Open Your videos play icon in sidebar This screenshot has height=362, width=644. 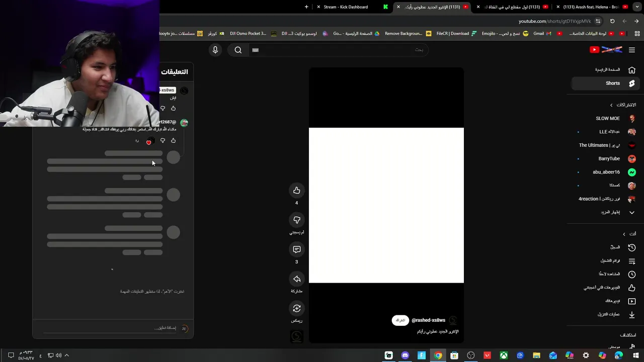(x=632, y=301)
